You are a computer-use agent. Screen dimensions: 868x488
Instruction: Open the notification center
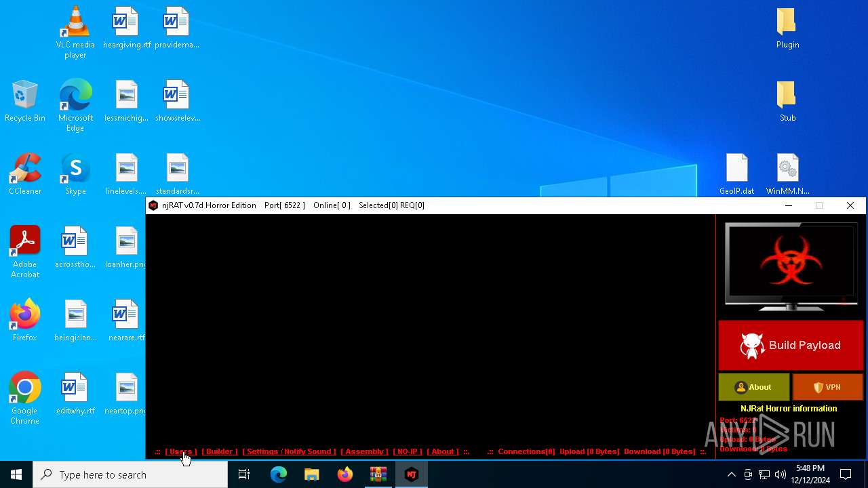coord(846,474)
